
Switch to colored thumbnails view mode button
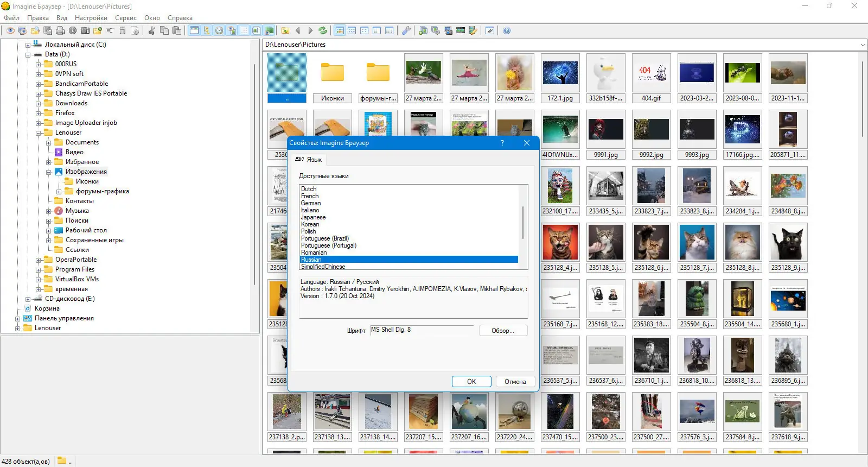pyautogui.click(x=340, y=31)
